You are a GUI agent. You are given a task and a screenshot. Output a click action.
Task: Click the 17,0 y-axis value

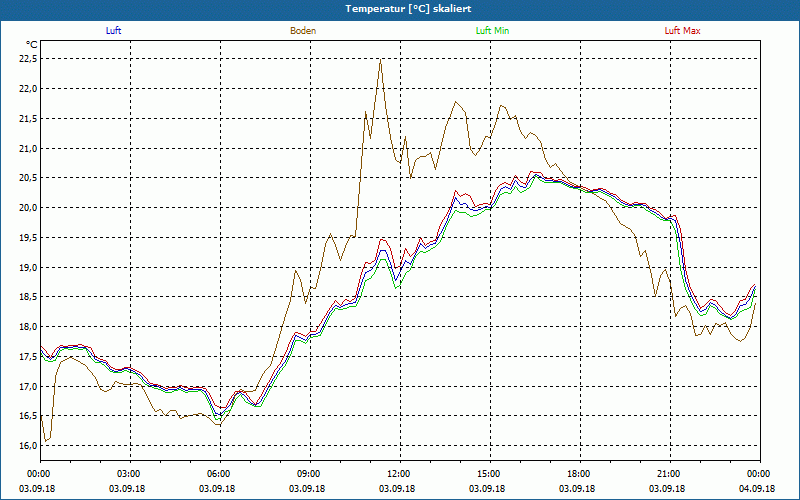coord(28,387)
